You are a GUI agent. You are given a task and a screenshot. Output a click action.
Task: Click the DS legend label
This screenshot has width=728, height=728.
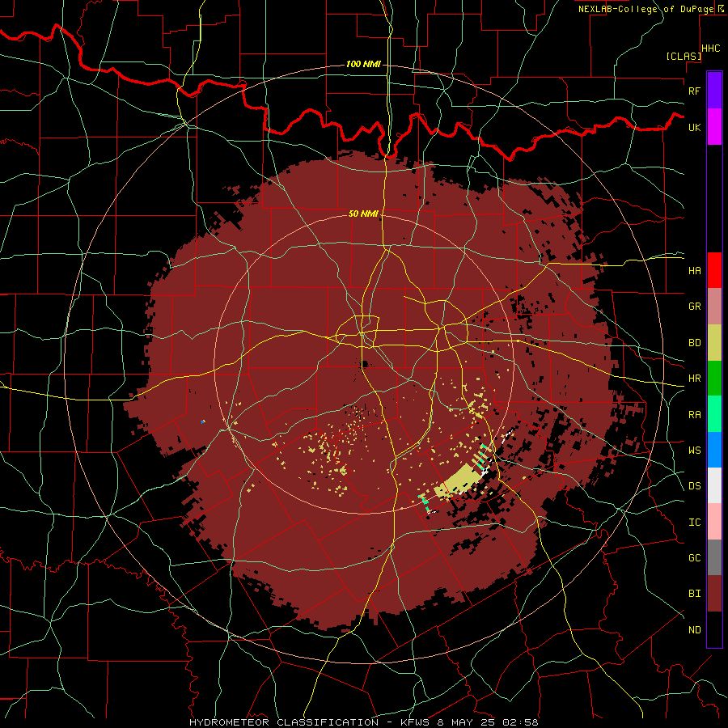point(694,486)
